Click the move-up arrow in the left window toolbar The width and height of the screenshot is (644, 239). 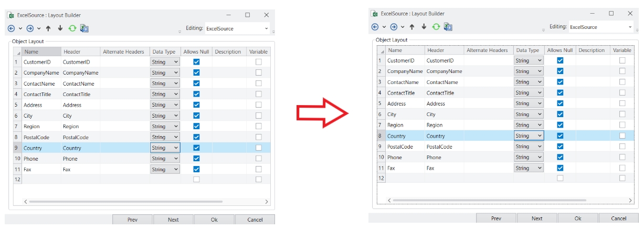point(48,28)
